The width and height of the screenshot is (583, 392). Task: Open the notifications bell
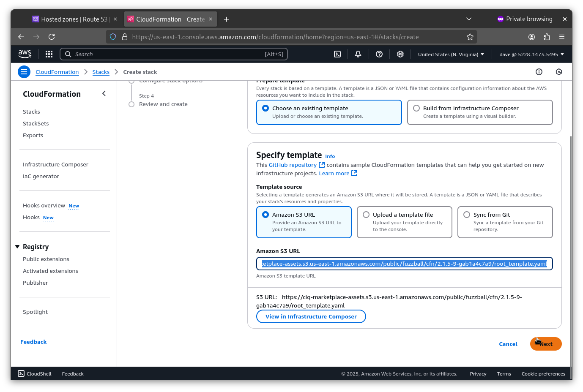coord(358,54)
